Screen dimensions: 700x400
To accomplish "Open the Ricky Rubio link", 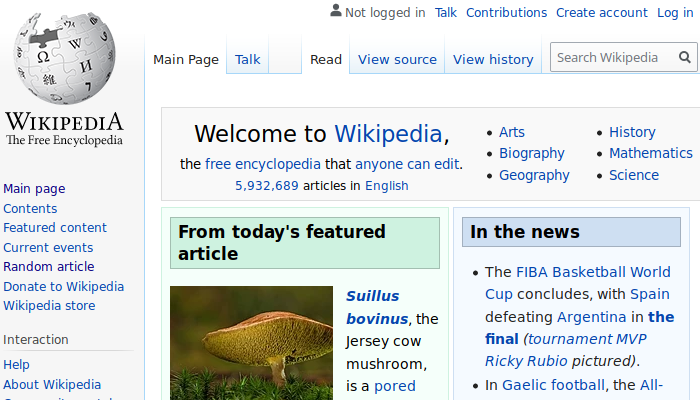I will (526, 361).
